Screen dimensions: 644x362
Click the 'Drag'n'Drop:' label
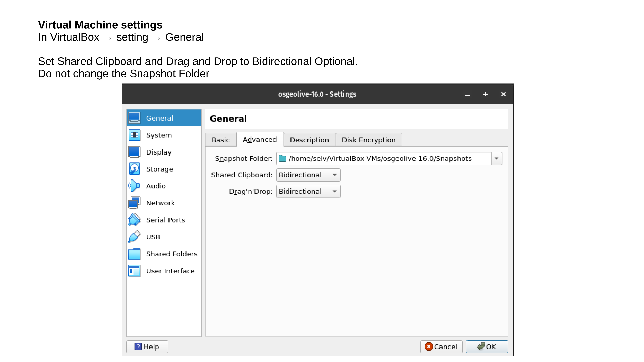(251, 191)
